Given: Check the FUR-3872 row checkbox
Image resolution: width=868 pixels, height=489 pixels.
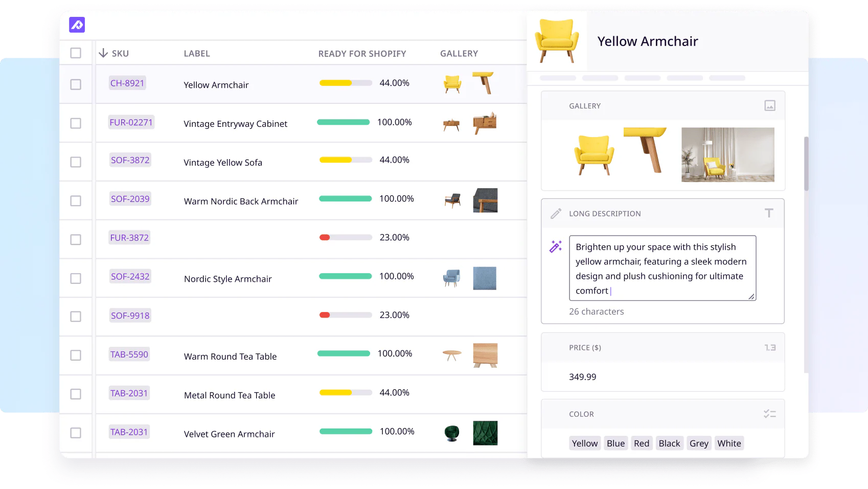Looking at the screenshot, I should 76,239.
